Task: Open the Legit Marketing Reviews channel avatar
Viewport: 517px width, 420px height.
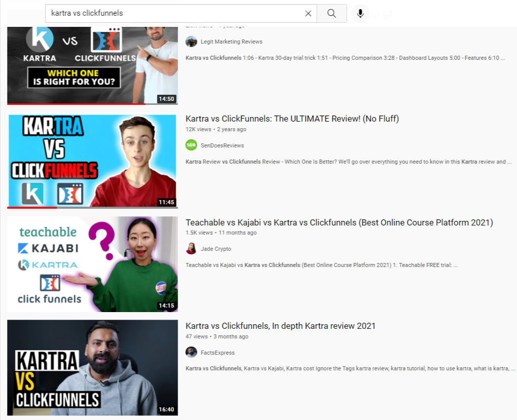Action: [191, 42]
